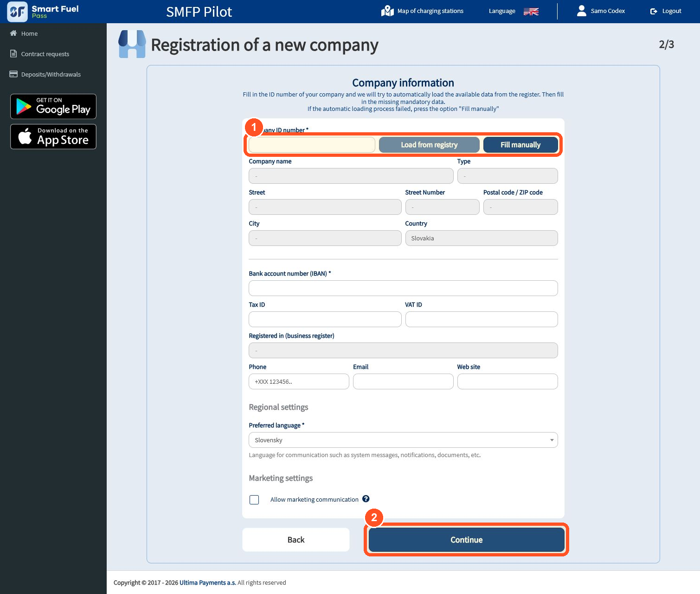Open the Language selector label
This screenshot has height=594, width=700.
coord(502,11)
